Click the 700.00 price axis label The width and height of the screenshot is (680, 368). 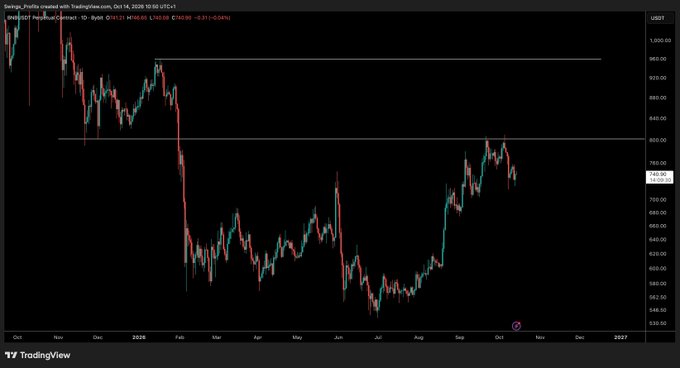(x=658, y=200)
